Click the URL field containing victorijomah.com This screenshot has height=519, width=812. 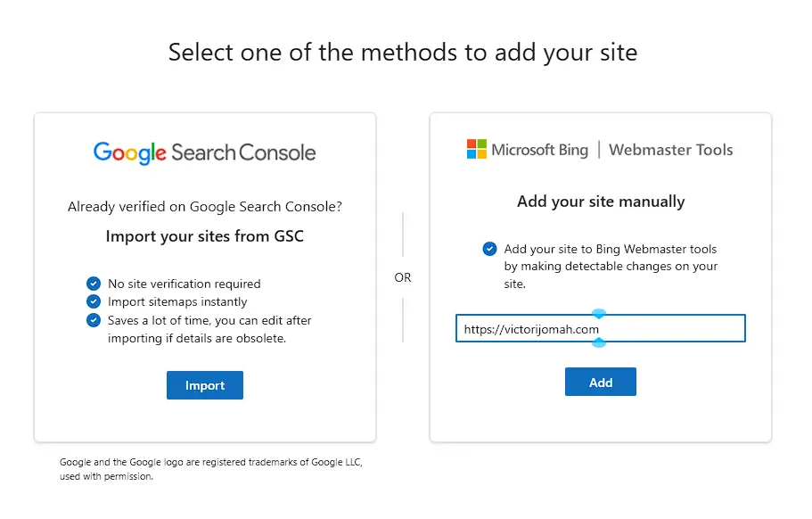click(600, 328)
